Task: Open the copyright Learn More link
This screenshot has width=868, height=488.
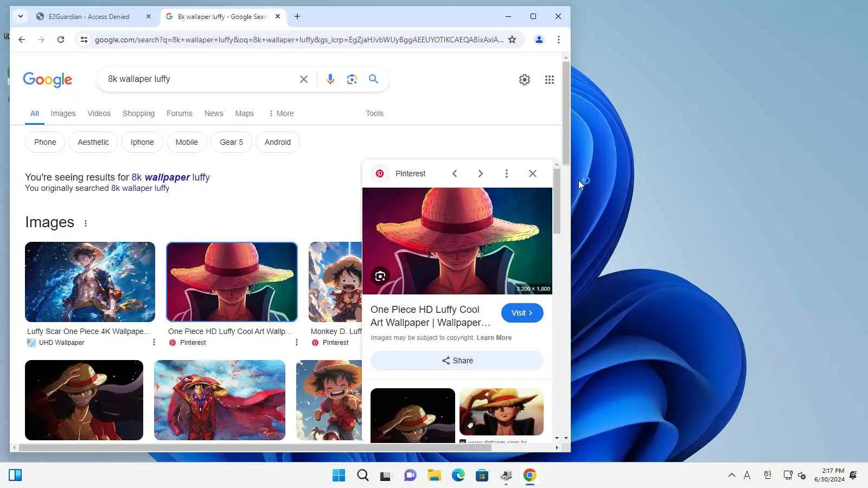Action: click(x=494, y=338)
